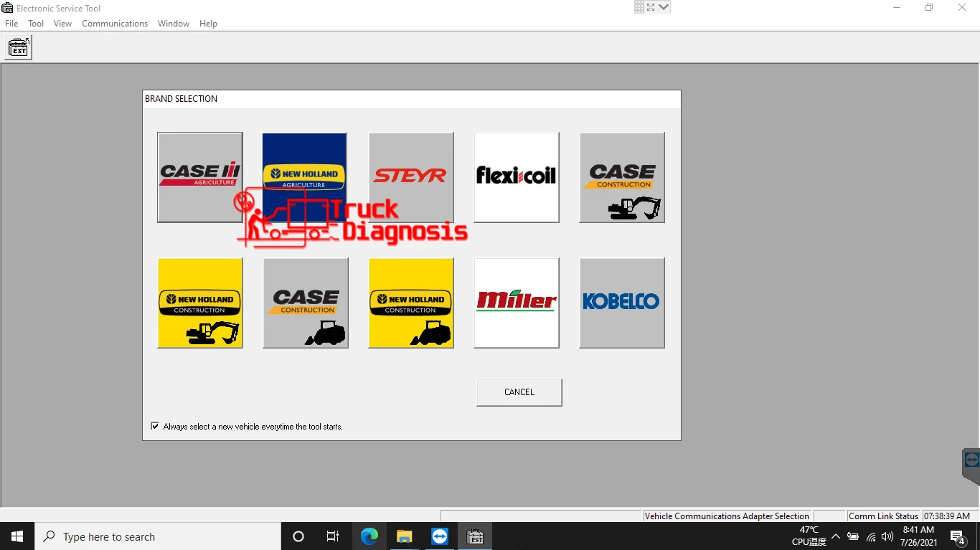Viewport: 980px width, 550px height.
Task: Click Vehicle Communications Adapter Selection in status bar
Action: [727, 516]
